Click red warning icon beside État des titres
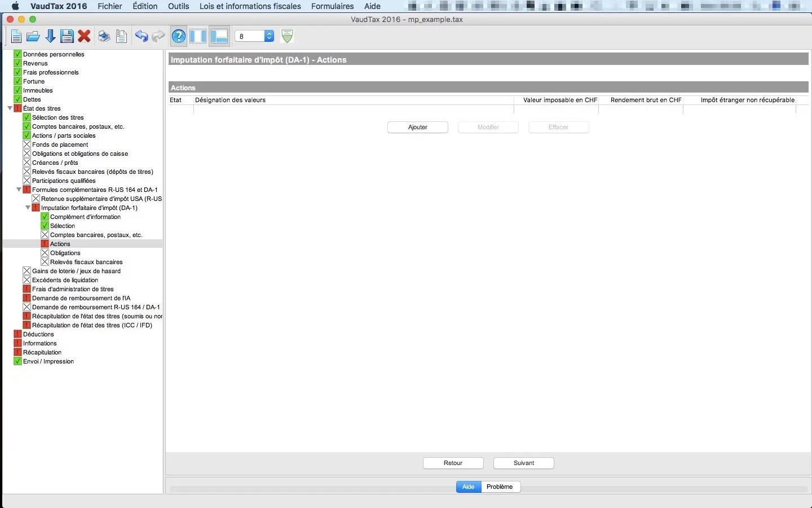Image resolution: width=812 pixels, height=508 pixels. [x=17, y=108]
